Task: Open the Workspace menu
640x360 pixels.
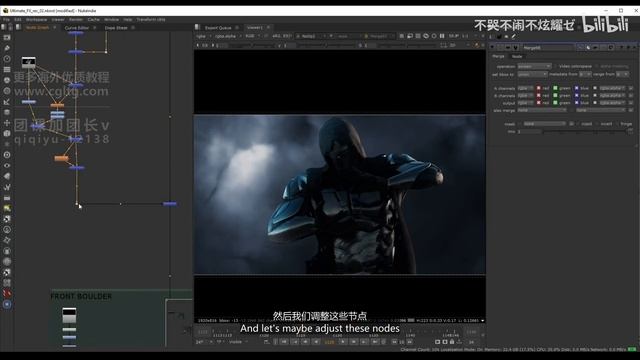Action: (36, 19)
